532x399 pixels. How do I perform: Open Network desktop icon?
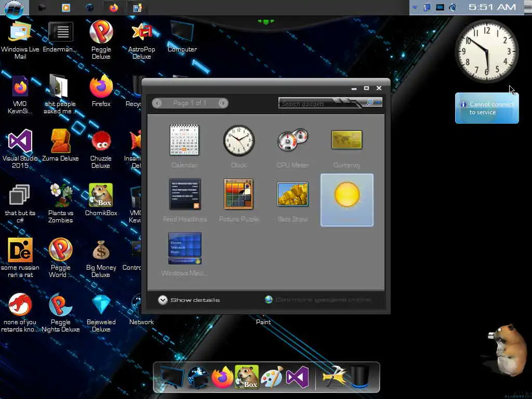[x=141, y=310]
